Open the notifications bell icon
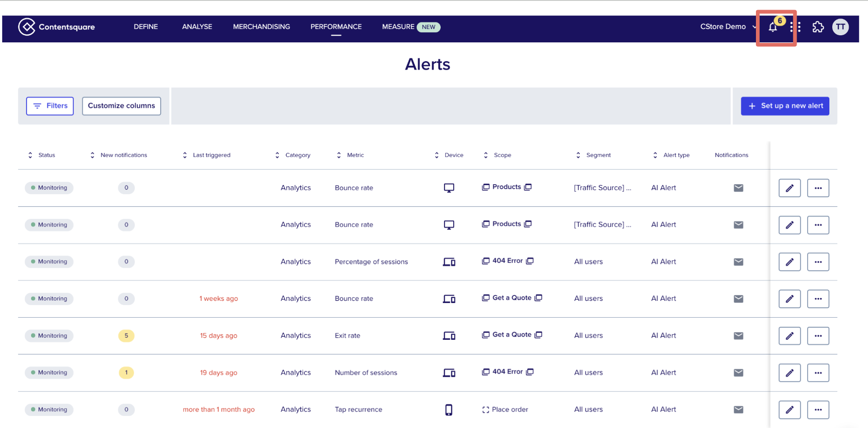The width and height of the screenshot is (868, 428). click(x=773, y=27)
